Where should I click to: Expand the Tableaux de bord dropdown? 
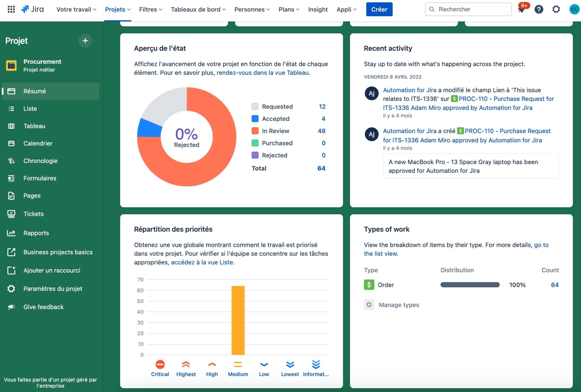pyautogui.click(x=198, y=9)
